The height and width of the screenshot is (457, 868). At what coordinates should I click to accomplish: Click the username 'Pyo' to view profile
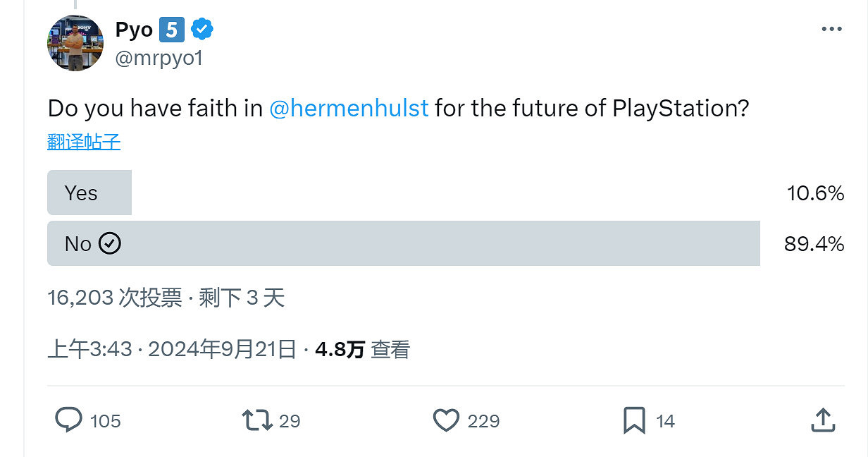(x=133, y=29)
